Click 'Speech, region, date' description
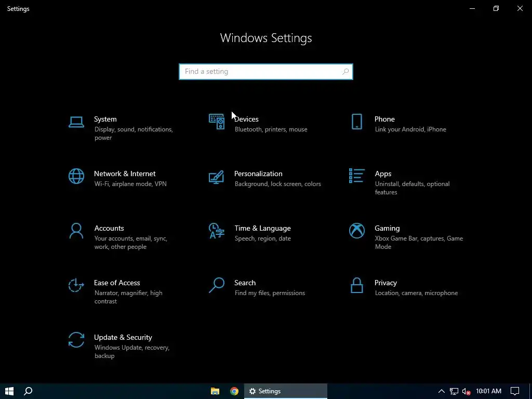The width and height of the screenshot is (532, 399). click(x=262, y=239)
